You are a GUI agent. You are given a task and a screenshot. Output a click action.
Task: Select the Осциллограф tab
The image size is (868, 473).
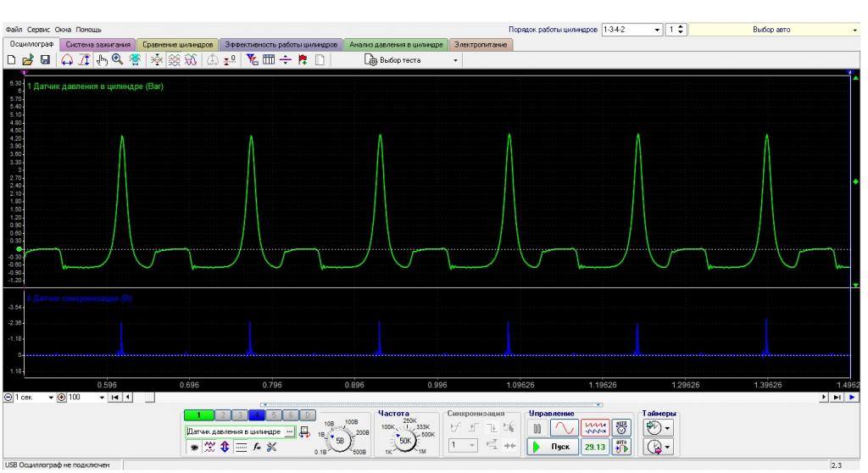click(x=31, y=44)
